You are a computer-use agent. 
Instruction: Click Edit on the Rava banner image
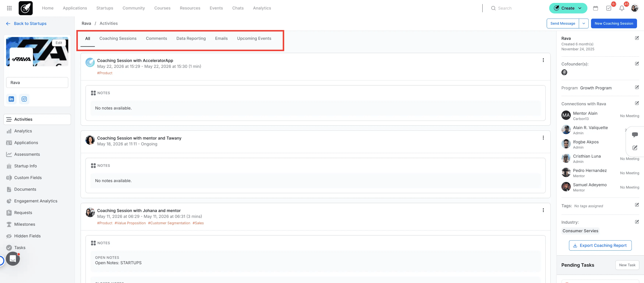pyautogui.click(x=59, y=43)
